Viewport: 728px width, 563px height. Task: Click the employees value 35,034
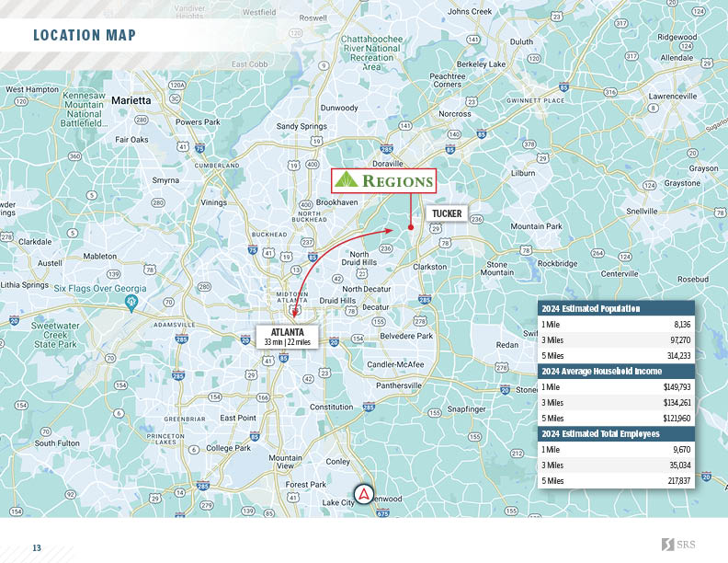pos(680,465)
